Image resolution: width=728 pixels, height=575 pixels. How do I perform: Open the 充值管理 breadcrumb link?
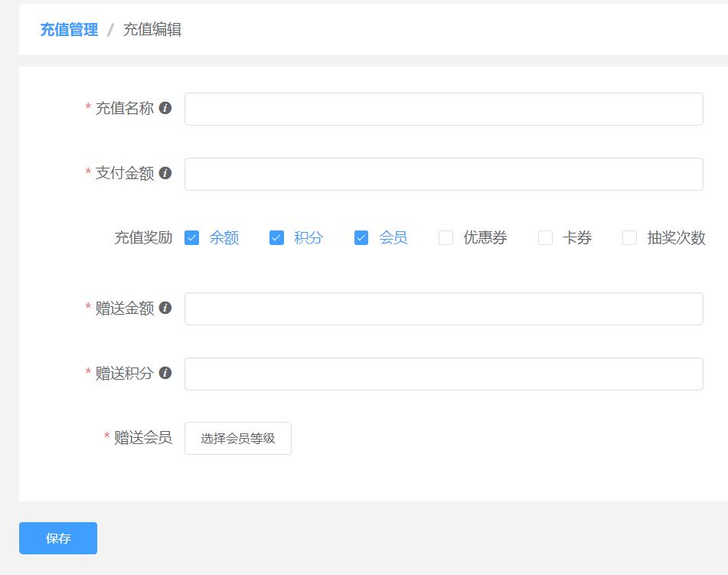coord(69,30)
